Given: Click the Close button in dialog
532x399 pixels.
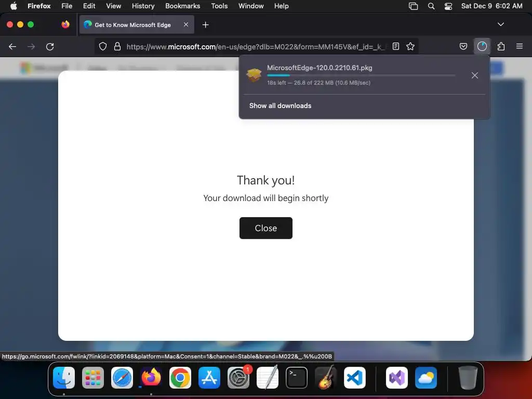Looking at the screenshot, I should pyautogui.click(x=265, y=228).
